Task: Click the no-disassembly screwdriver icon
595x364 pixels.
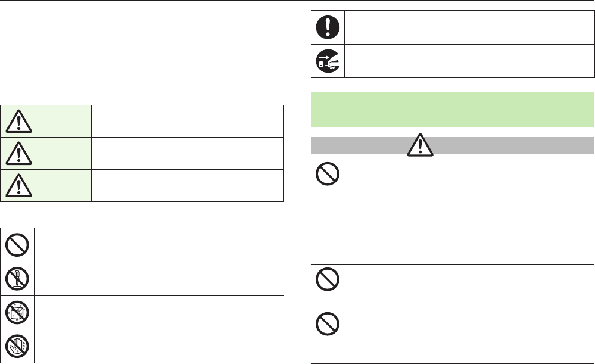Action: pos(17,278)
